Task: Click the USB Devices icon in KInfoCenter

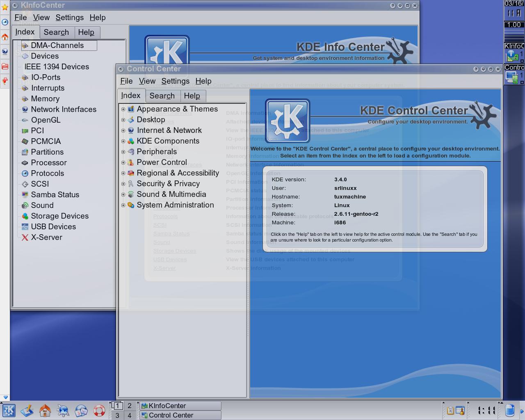Action: coord(25,227)
